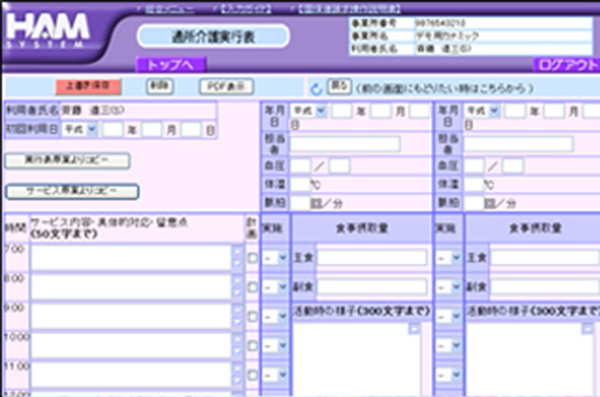
Task: Open first-column 実施 dropdown for 7:00
Action: point(275,258)
